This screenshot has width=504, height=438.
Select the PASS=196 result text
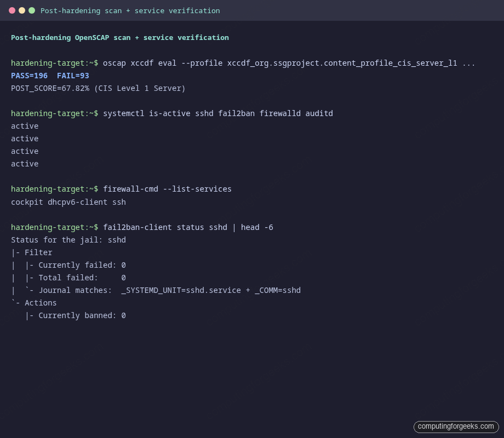tap(29, 76)
